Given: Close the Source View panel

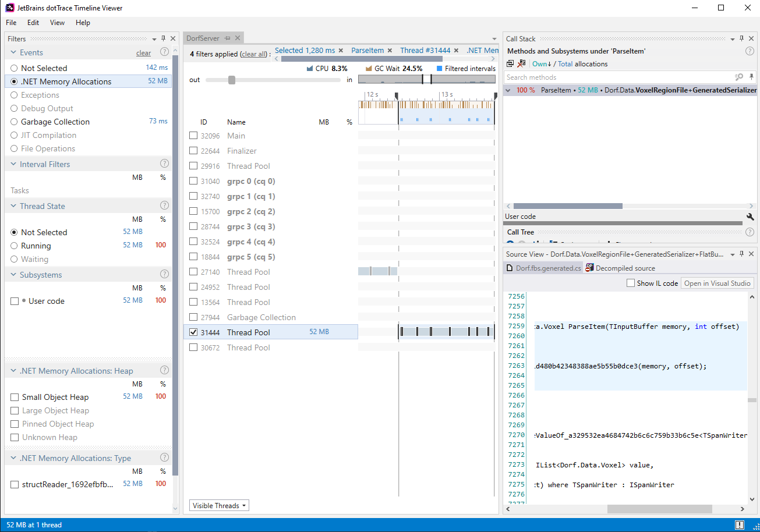Looking at the screenshot, I should [x=751, y=254].
